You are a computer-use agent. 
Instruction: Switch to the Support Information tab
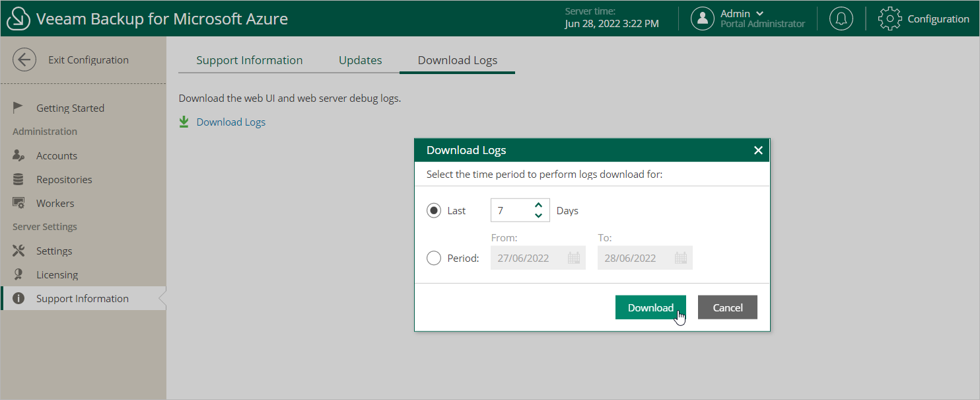pyautogui.click(x=250, y=60)
